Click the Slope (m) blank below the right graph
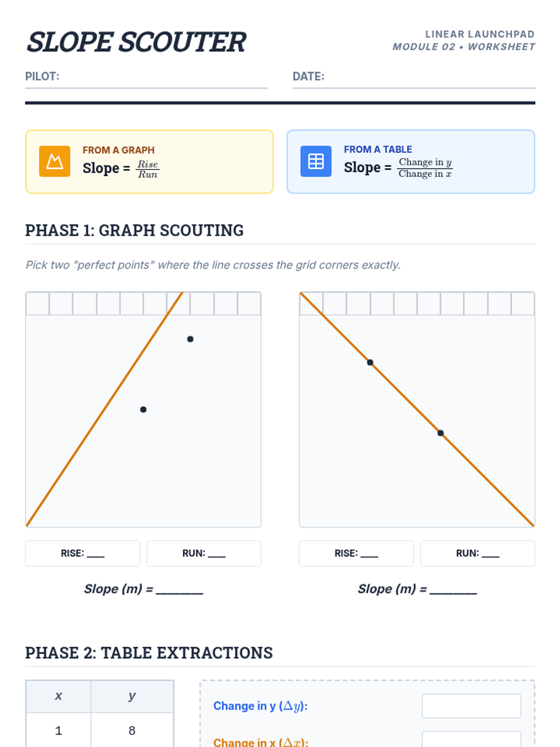Screen dimensions: 560x747 click(x=453, y=590)
